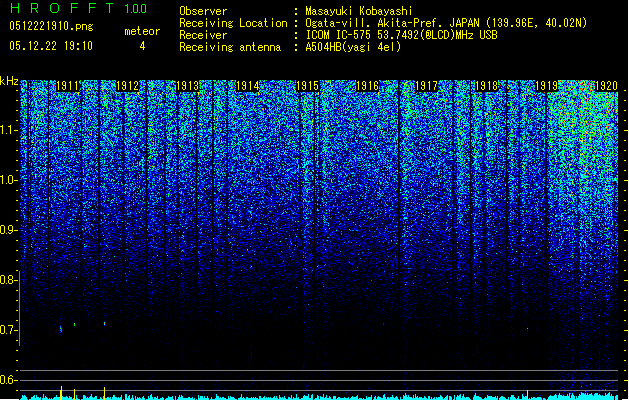Click the HROFFT 1.0.0 title text
The width and height of the screenshot is (629, 400).
click(78, 8)
